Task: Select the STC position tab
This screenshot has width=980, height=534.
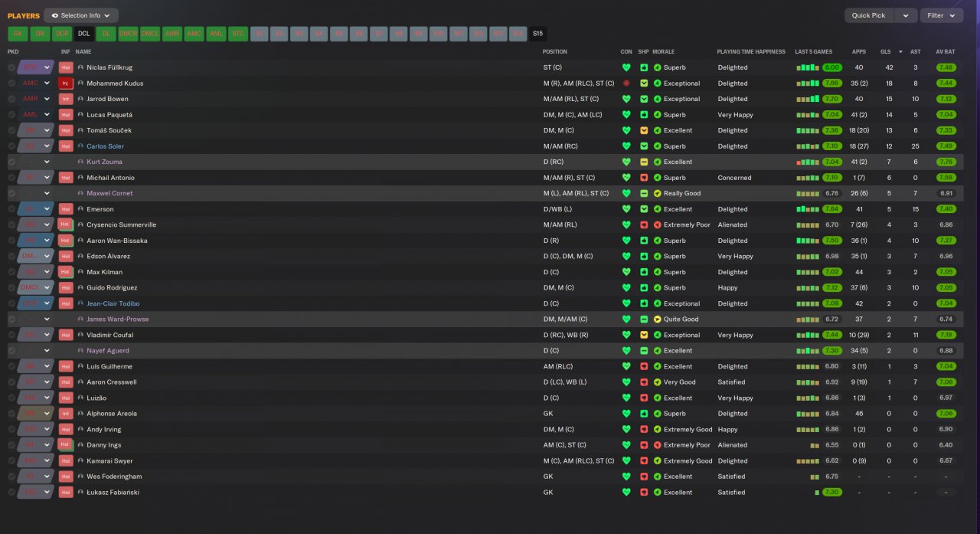Action: point(238,34)
